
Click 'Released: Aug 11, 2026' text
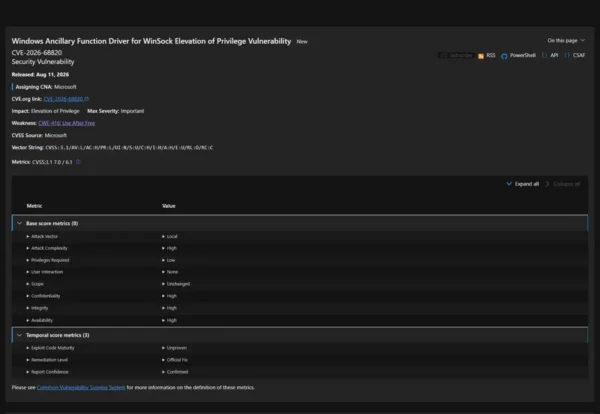coord(40,74)
